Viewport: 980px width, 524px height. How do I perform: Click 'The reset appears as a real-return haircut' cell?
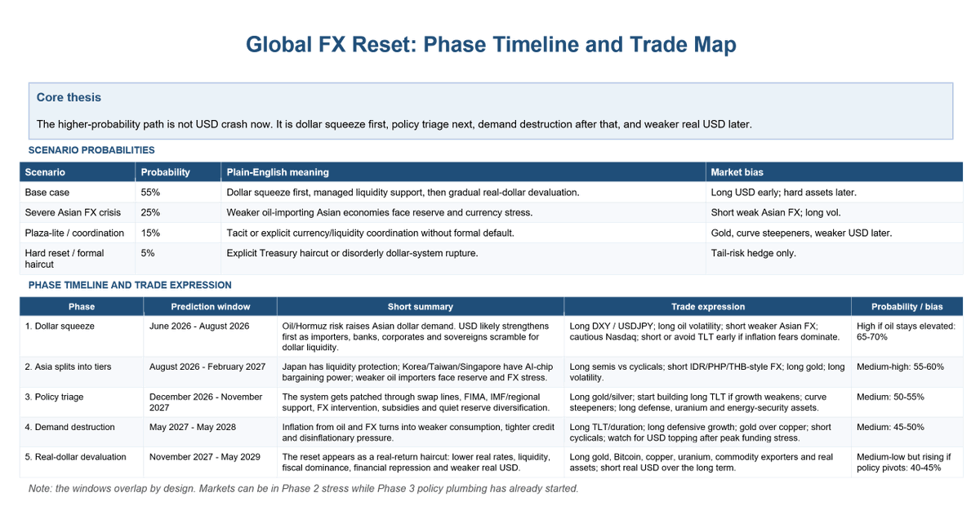(x=421, y=463)
